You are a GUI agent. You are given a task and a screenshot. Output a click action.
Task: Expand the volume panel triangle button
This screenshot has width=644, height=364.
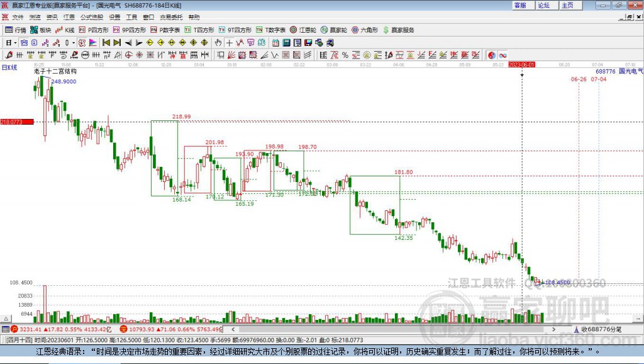pos(6,319)
